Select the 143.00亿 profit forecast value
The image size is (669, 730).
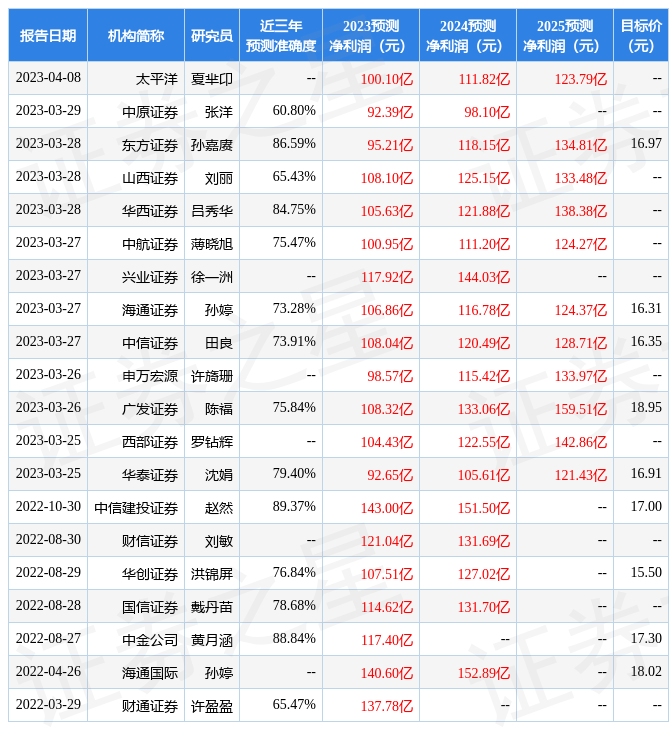[x=386, y=507]
